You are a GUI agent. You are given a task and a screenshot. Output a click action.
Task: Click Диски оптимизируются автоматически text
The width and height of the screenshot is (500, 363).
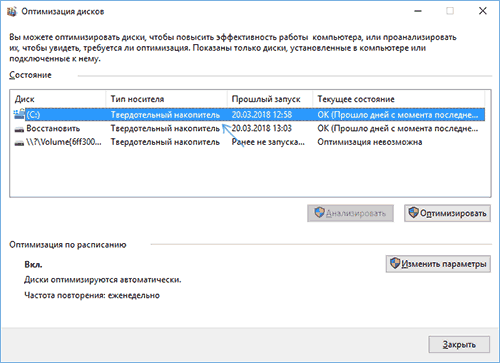(103, 280)
